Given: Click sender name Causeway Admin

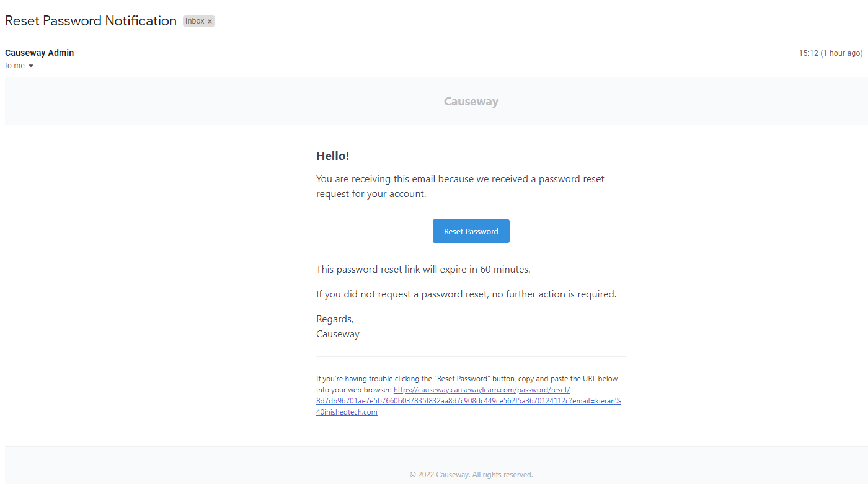Looking at the screenshot, I should pos(39,53).
